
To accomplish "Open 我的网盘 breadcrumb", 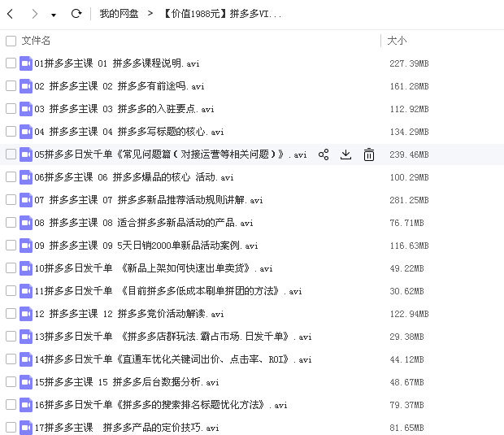I will tap(119, 14).
